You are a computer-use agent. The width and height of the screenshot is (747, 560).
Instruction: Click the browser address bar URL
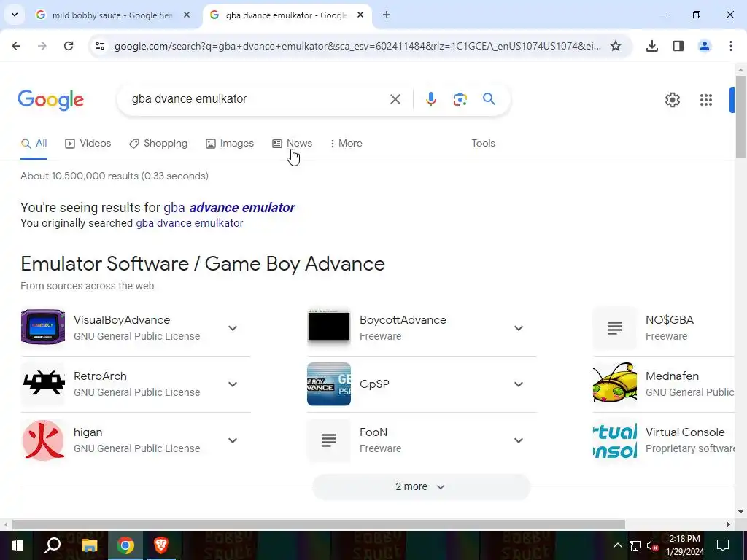357,46
